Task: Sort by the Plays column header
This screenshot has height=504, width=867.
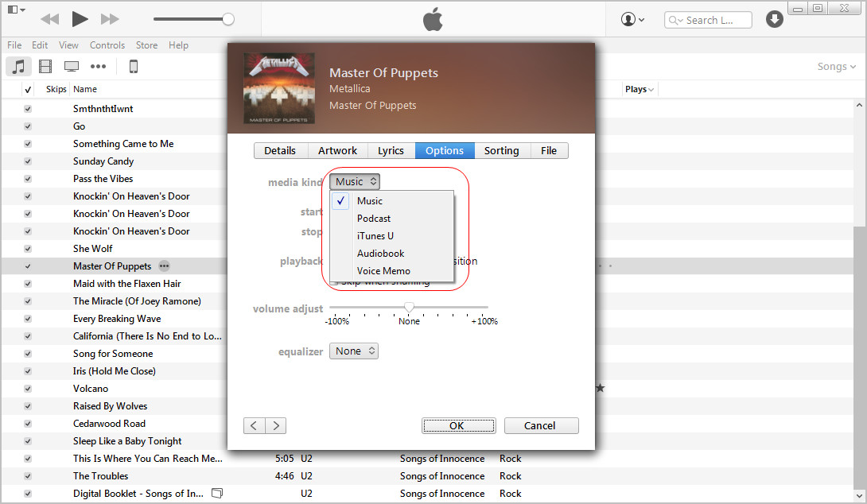Action: (640, 89)
